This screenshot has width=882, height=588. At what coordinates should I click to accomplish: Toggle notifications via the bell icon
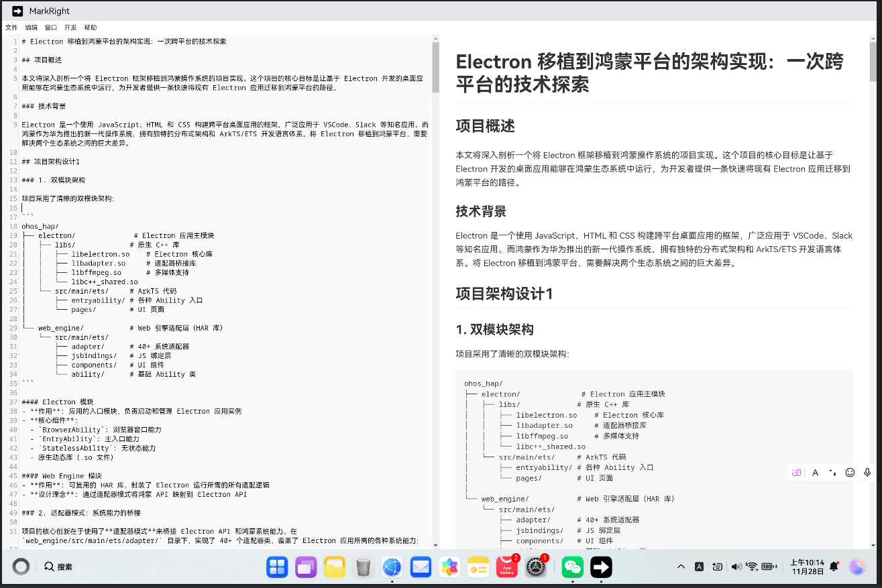point(833,567)
